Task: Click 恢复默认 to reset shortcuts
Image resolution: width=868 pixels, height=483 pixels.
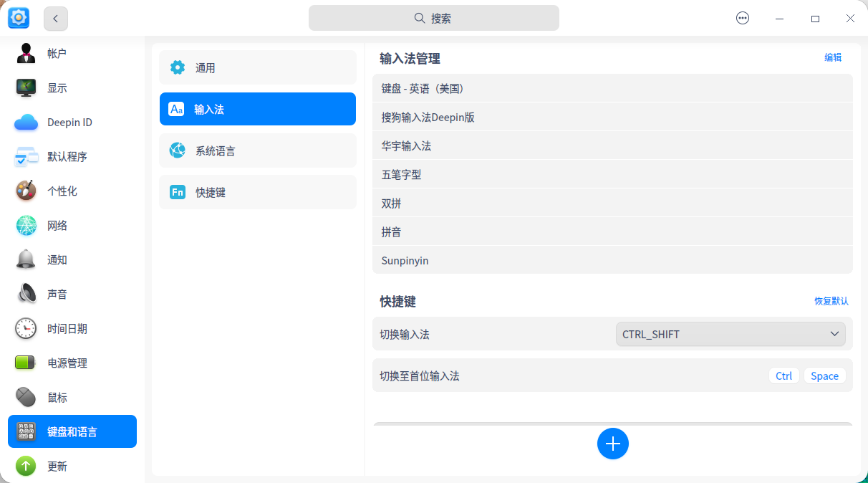Action: click(831, 302)
